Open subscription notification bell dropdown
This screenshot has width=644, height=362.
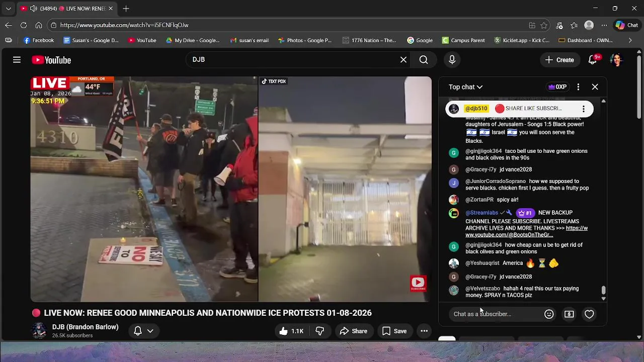[x=143, y=331]
